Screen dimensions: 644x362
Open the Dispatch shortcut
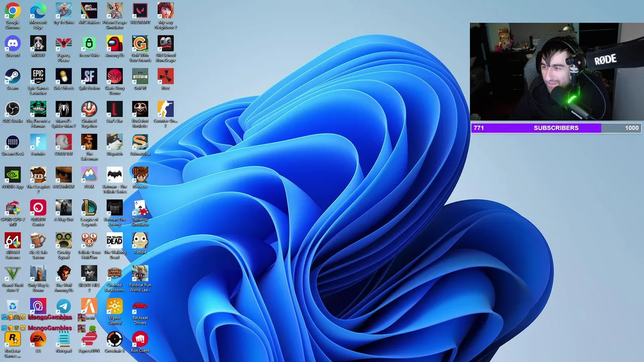point(115,142)
